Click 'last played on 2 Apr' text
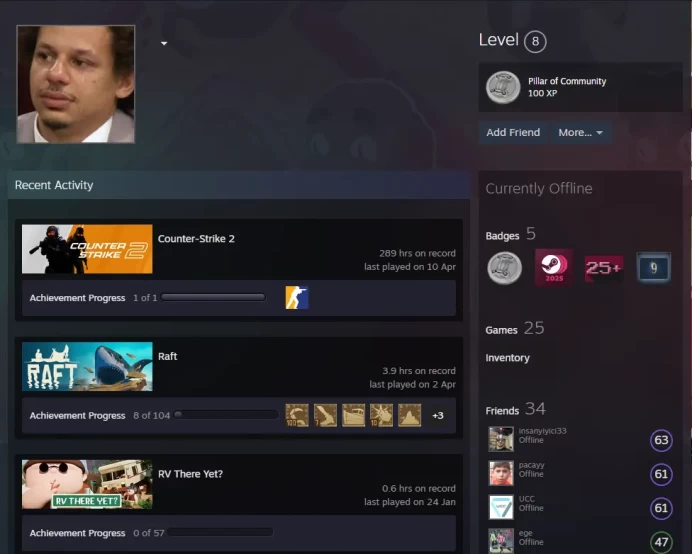 [412, 384]
